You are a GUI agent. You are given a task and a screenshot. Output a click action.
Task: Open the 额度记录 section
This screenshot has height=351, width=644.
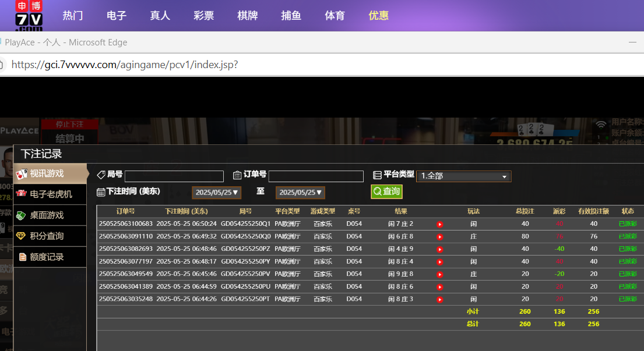46,257
